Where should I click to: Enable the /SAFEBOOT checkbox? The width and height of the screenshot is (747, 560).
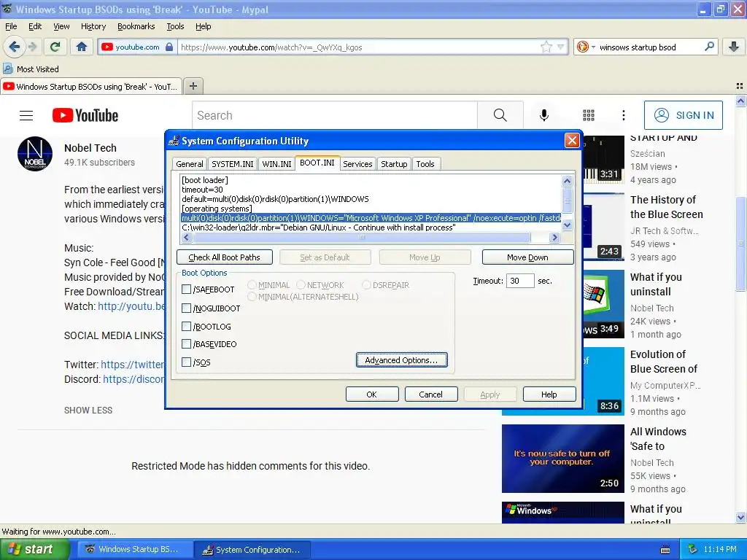click(x=186, y=289)
